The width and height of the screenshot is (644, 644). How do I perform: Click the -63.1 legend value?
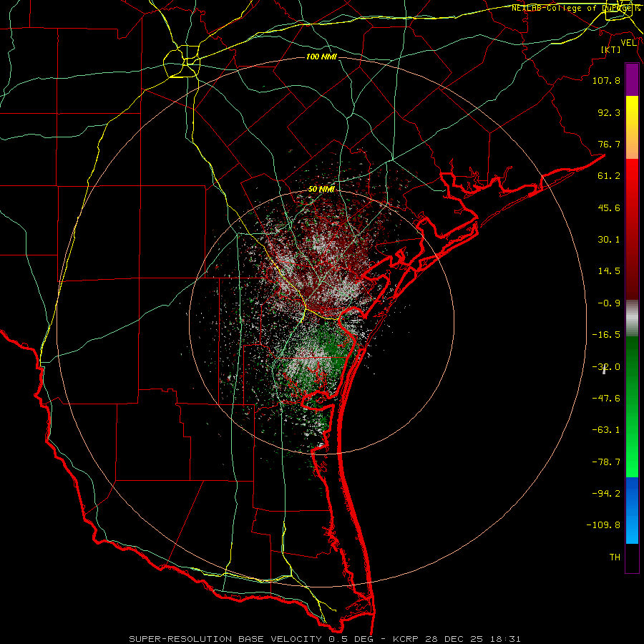coord(606,430)
